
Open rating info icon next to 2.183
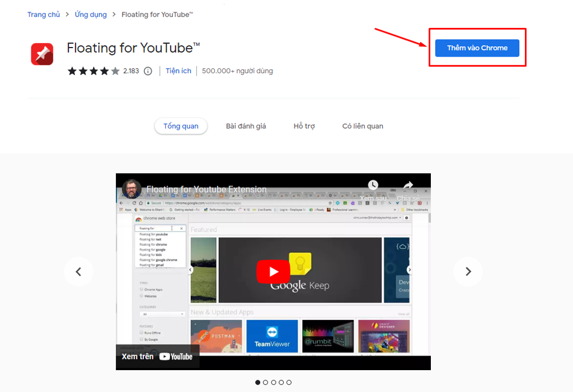point(148,71)
